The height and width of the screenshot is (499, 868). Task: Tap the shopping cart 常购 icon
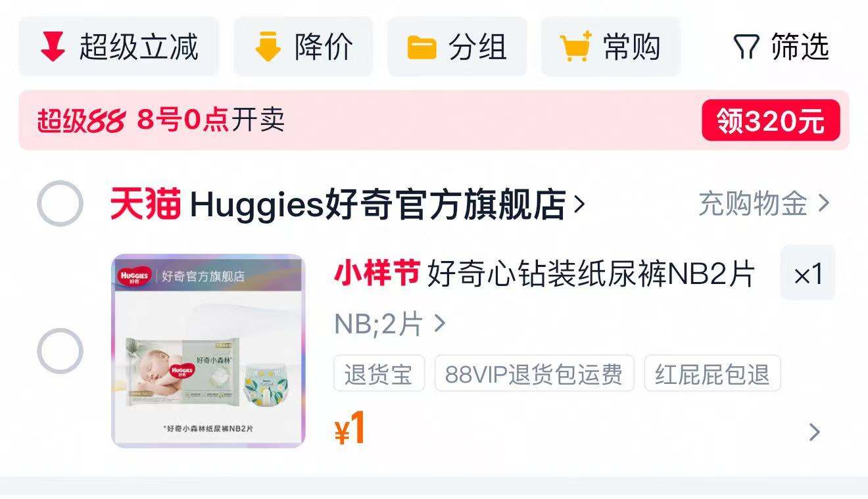(x=575, y=47)
